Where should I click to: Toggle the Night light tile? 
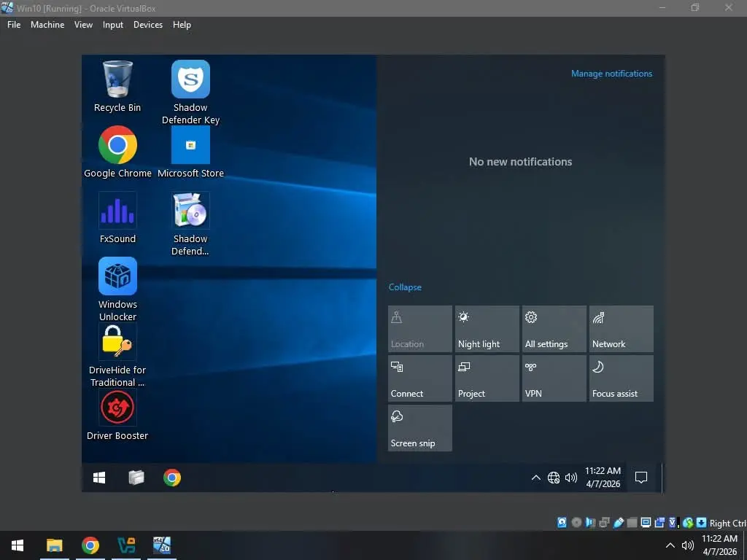click(487, 329)
